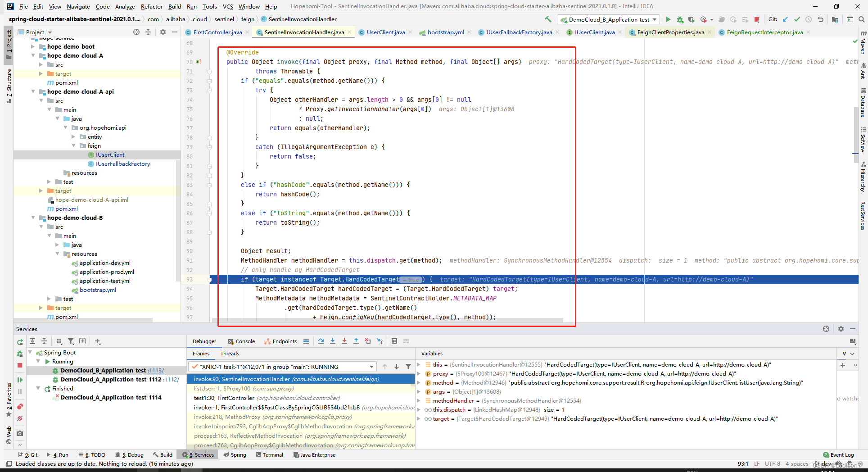
Task: Expand hope-demo-boot module node
Action: click(33, 46)
